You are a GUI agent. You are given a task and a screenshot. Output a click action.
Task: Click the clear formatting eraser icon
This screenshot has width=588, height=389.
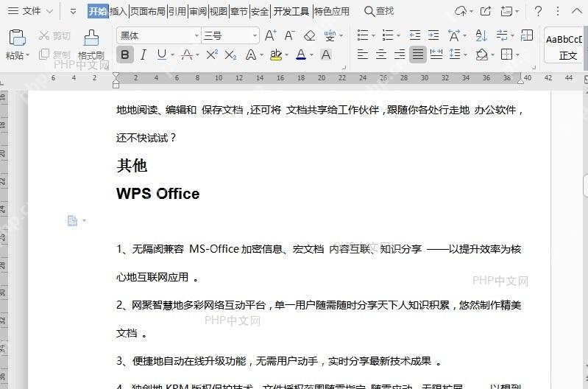point(309,35)
